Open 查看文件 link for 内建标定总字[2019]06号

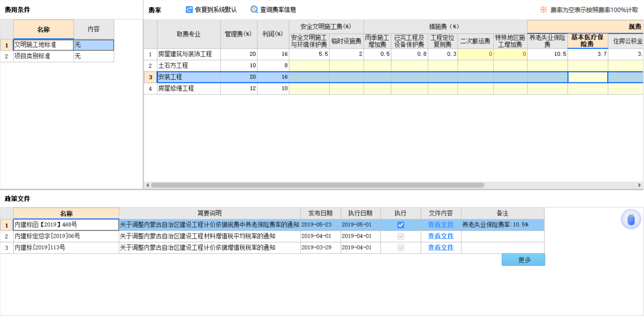tap(441, 236)
